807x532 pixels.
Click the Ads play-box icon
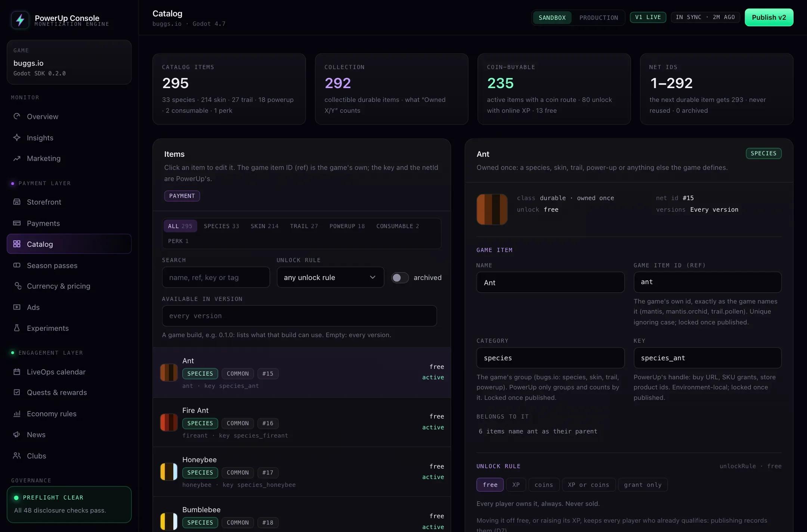17,307
